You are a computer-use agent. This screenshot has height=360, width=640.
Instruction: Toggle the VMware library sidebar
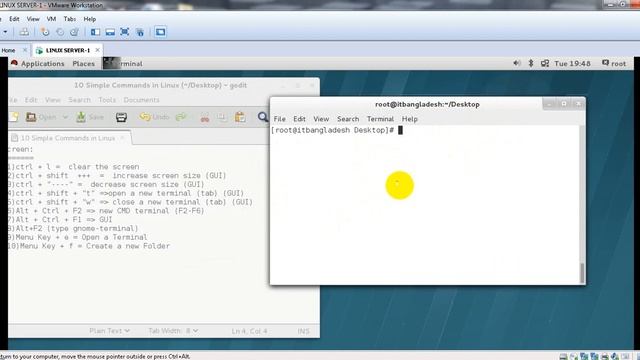[x=95, y=32]
